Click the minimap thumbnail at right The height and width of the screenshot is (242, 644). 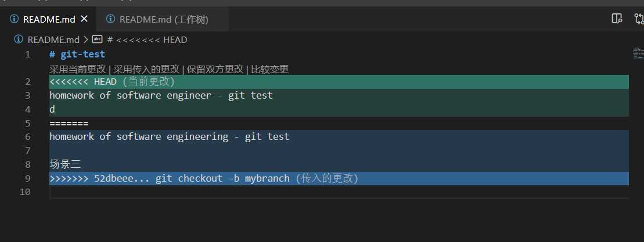coord(638,52)
